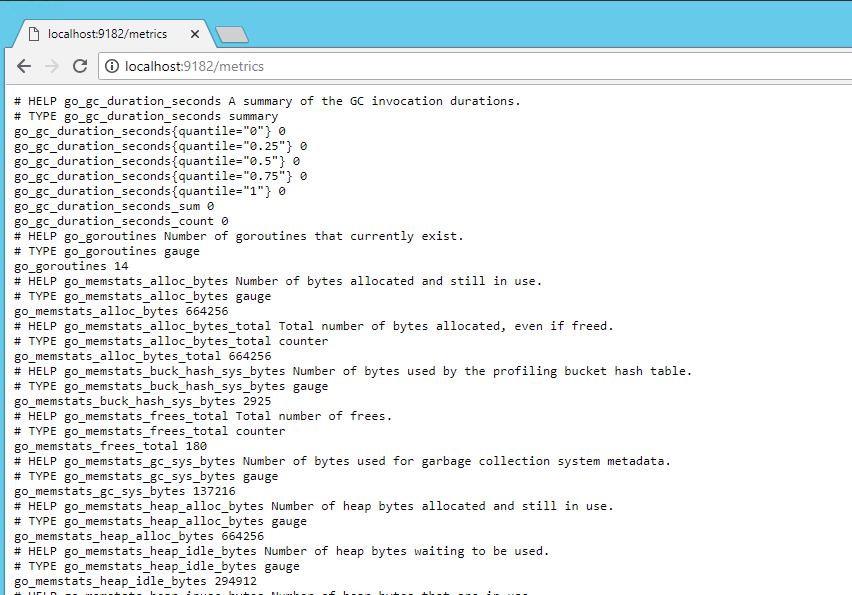
Task: Open a new browser tab
Action: [232, 32]
